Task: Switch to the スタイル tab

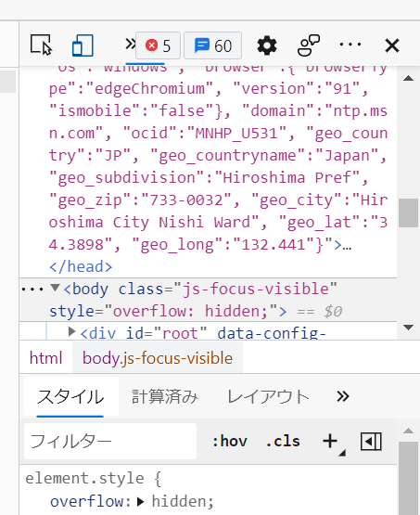Action: click(x=70, y=396)
